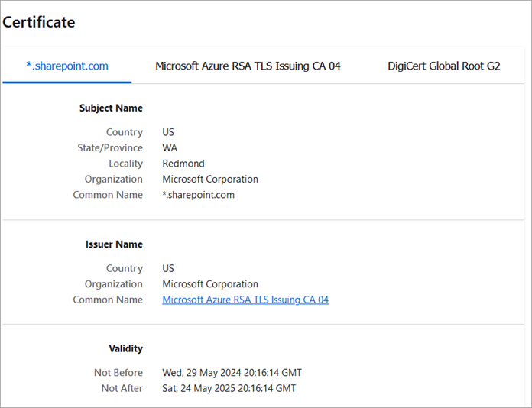Image resolution: width=532 pixels, height=408 pixels.
Task: Select the Not After date 24 May 2025
Action: coord(229,388)
